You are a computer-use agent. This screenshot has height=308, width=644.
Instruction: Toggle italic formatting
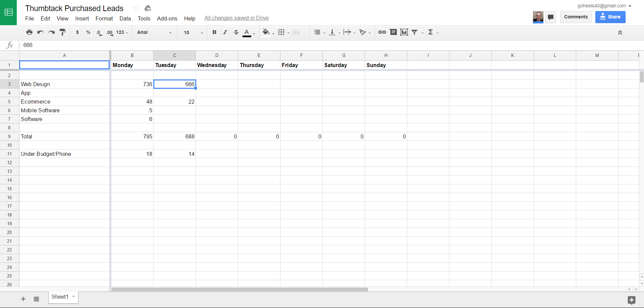[225, 32]
